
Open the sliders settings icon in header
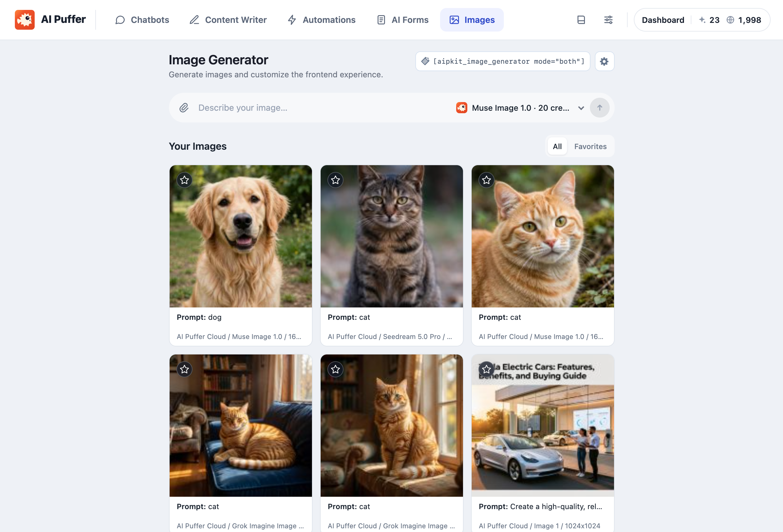click(x=608, y=20)
